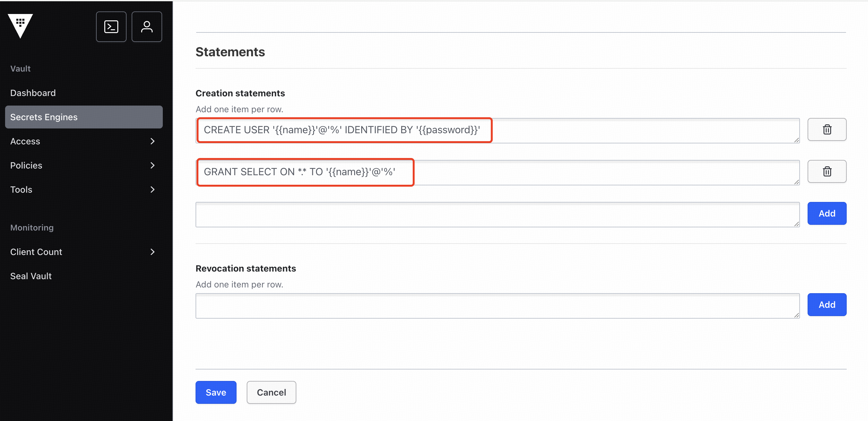Add a revocation statement

coord(827,305)
